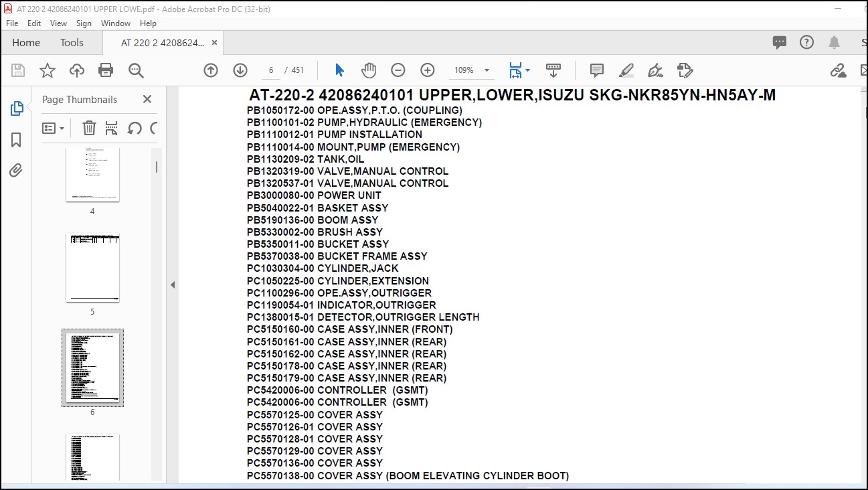Open the fit page width options

pos(519,70)
